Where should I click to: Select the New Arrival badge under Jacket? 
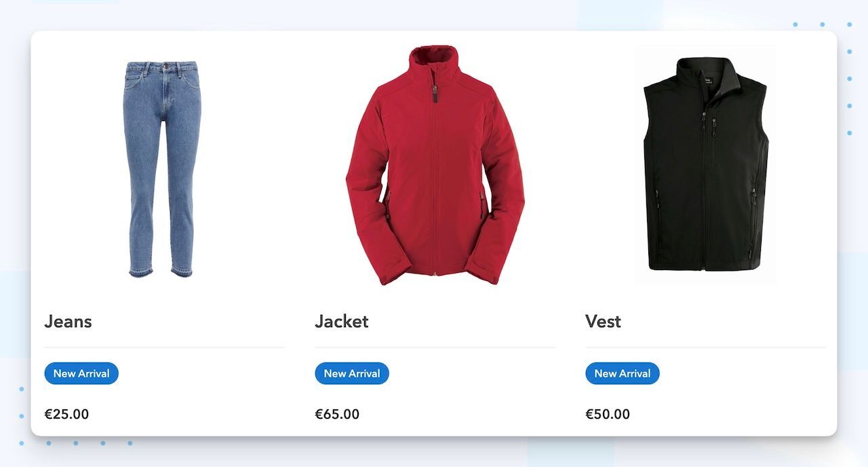point(352,373)
